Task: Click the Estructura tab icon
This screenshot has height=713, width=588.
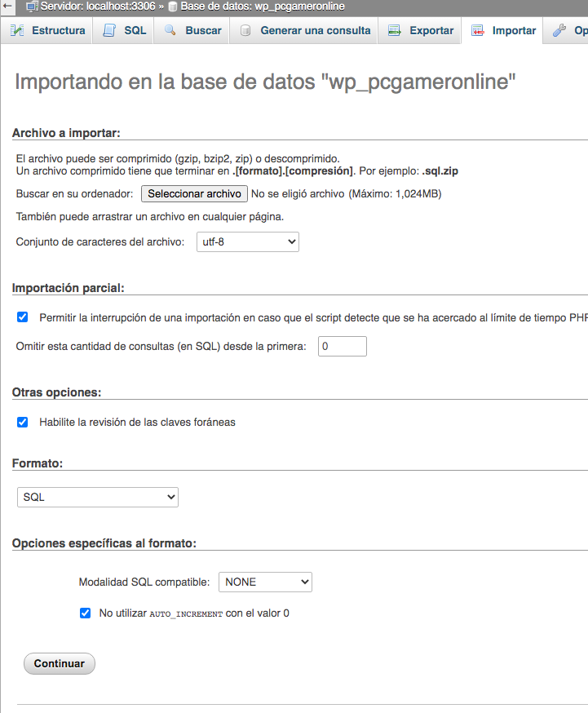Action: pos(17,31)
